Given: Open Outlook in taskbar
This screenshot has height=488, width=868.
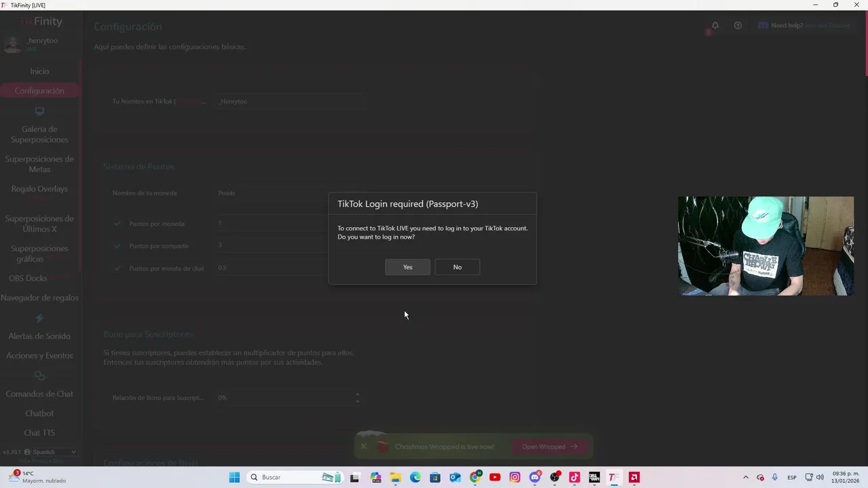Looking at the screenshot, I should pyautogui.click(x=455, y=477).
